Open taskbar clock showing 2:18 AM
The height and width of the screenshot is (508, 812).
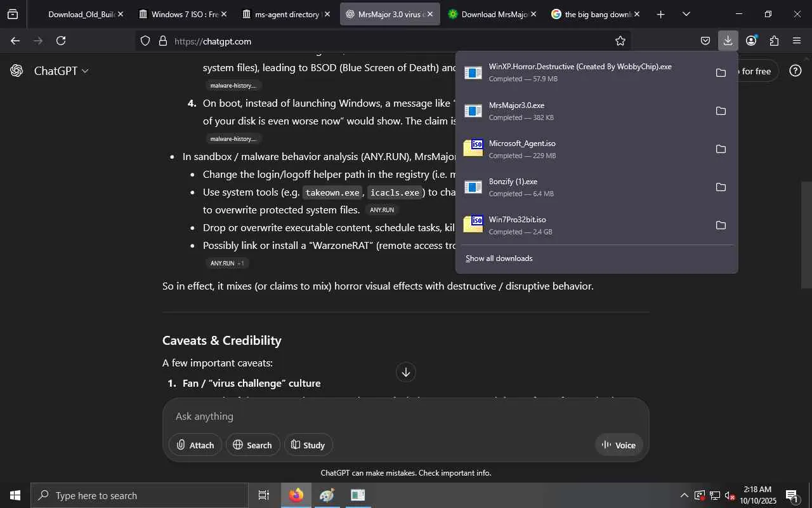757,495
